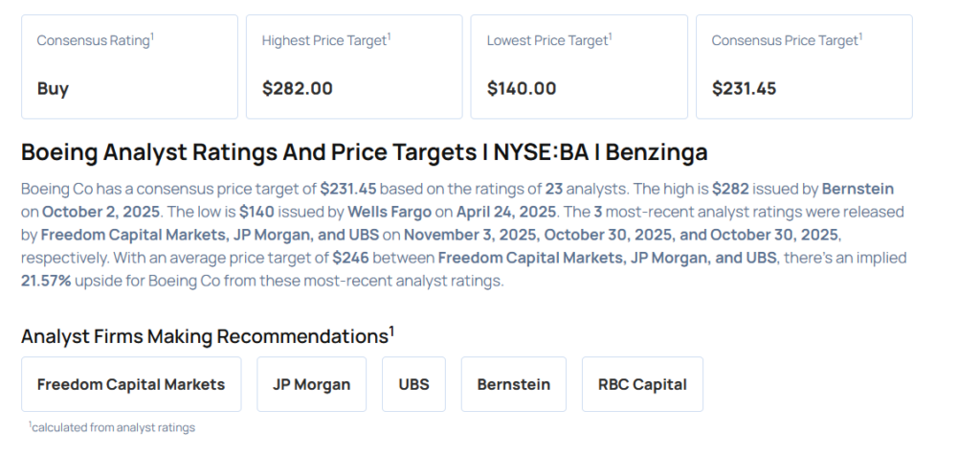Select the Highest Price Target card
The width and height of the screenshot is (980, 457).
(354, 66)
